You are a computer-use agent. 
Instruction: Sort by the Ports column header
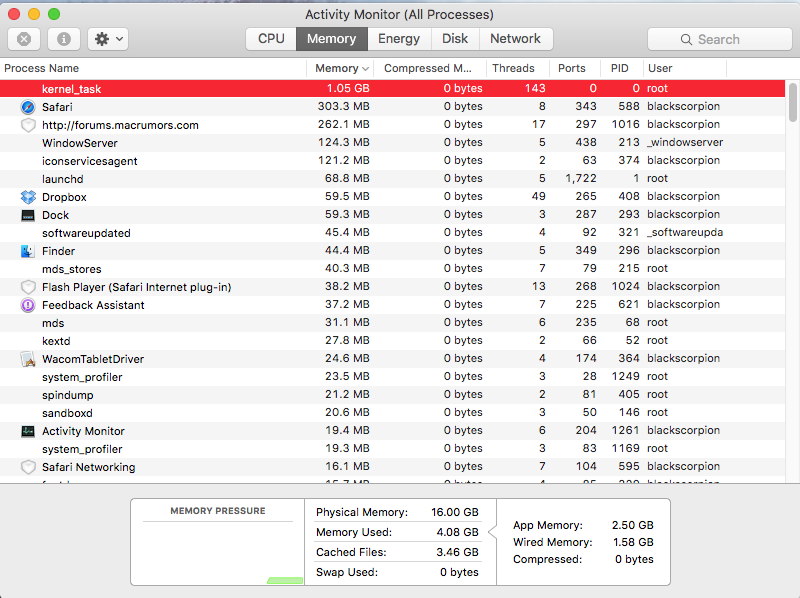574,68
